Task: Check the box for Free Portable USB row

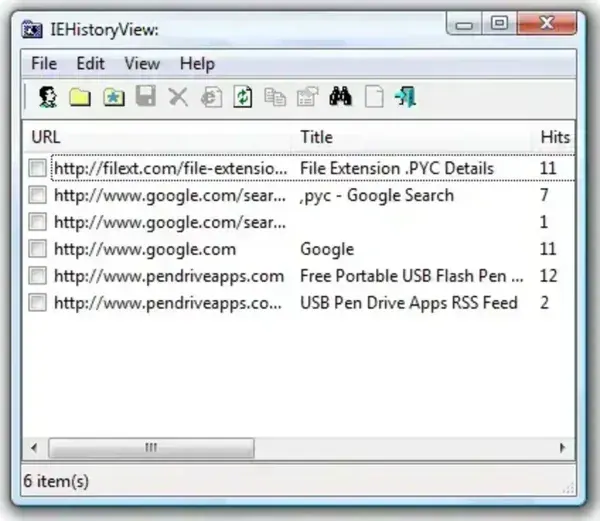Action: click(38, 276)
